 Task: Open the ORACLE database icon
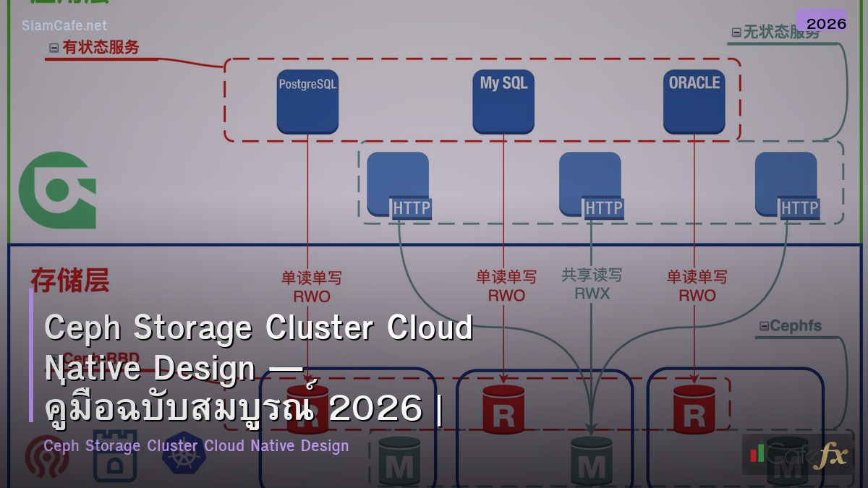pos(694,101)
